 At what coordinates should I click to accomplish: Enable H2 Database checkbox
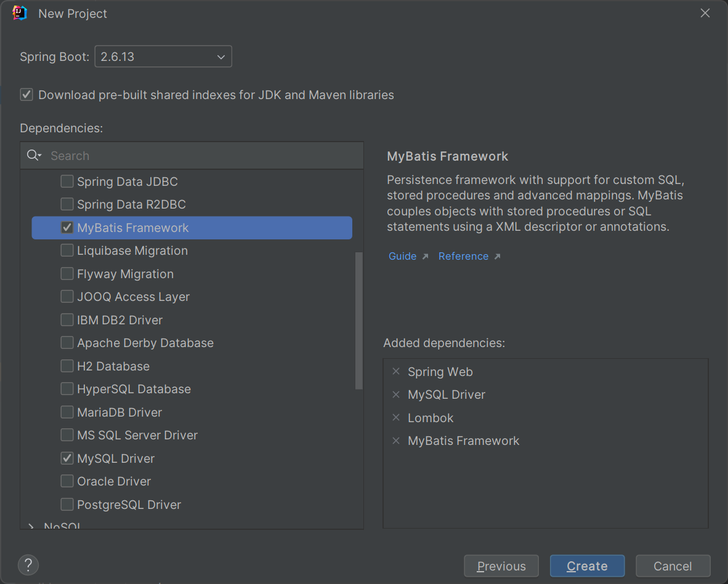pyautogui.click(x=67, y=366)
